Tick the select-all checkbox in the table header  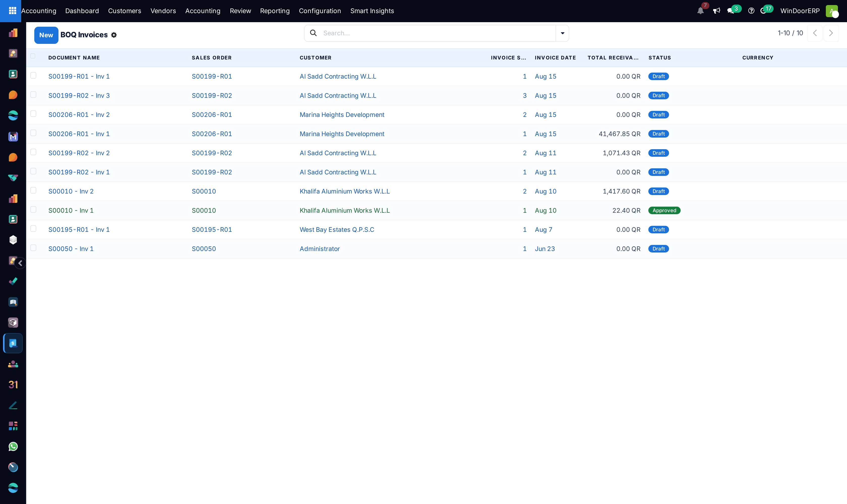pyautogui.click(x=33, y=56)
